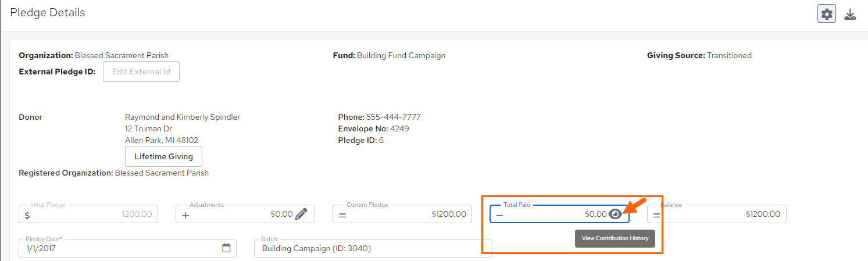This screenshot has width=868, height=261.
Task: Click the download icon
Action: pyautogui.click(x=850, y=14)
